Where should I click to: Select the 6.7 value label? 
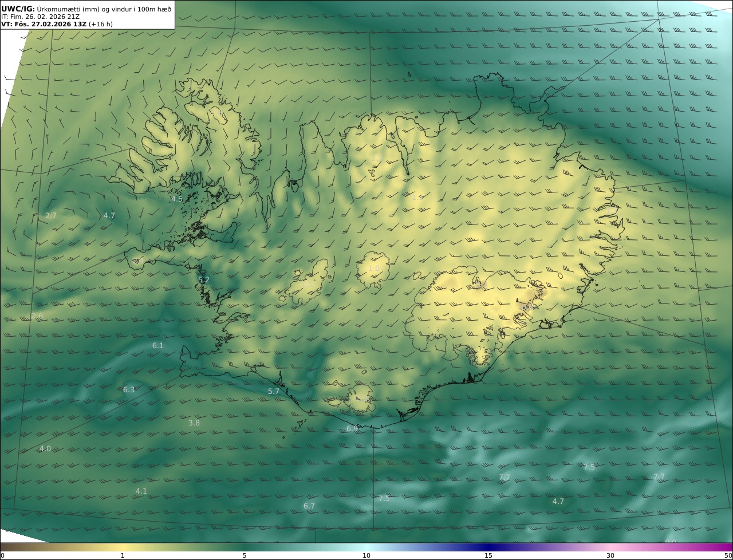click(309, 506)
